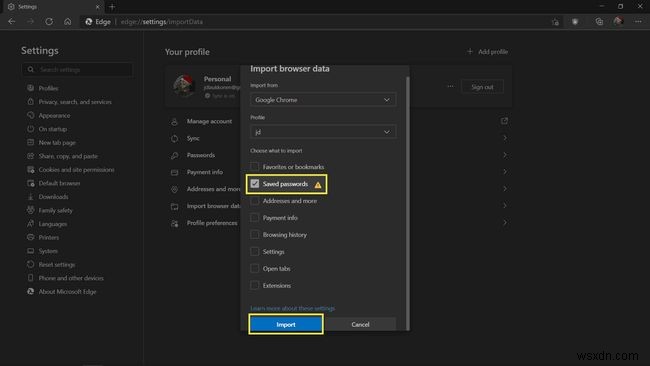Open New tab page settings
The width and height of the screenshot is (650, 366).
coord(57,142)
